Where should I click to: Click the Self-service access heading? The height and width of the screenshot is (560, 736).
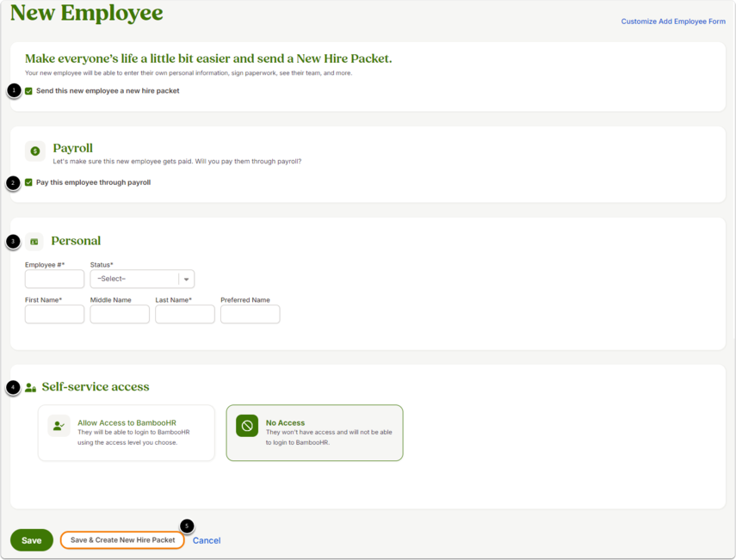[96, 386]
